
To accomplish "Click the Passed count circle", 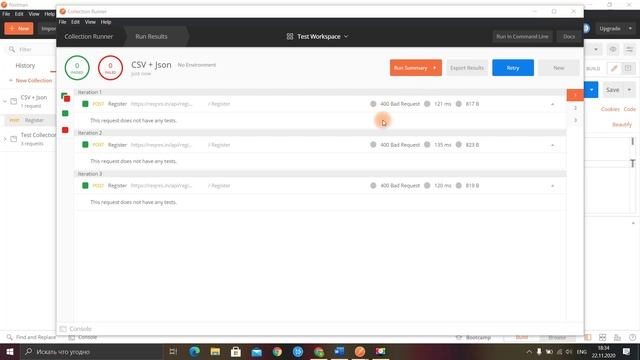I will coord(77,68).
